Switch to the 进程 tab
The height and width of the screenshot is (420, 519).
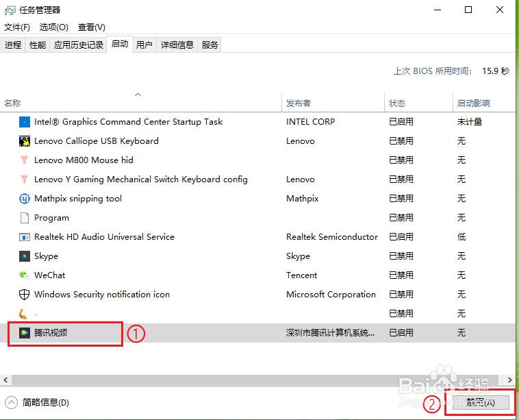[13, 45]
